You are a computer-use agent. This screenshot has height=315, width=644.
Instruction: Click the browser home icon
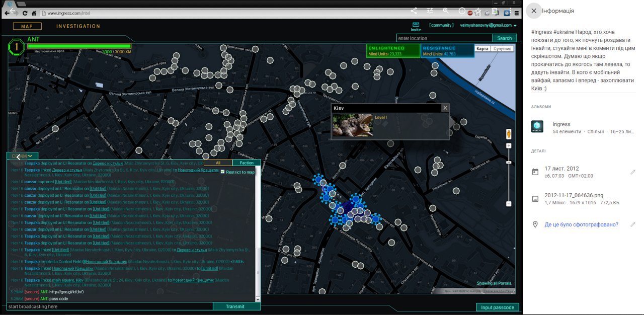coord(34,13)
